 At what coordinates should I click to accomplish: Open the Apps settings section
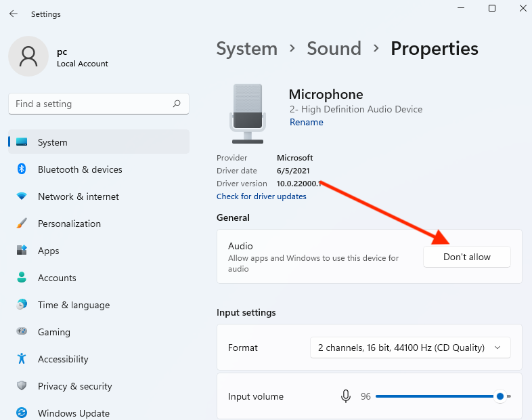[49, 251]
